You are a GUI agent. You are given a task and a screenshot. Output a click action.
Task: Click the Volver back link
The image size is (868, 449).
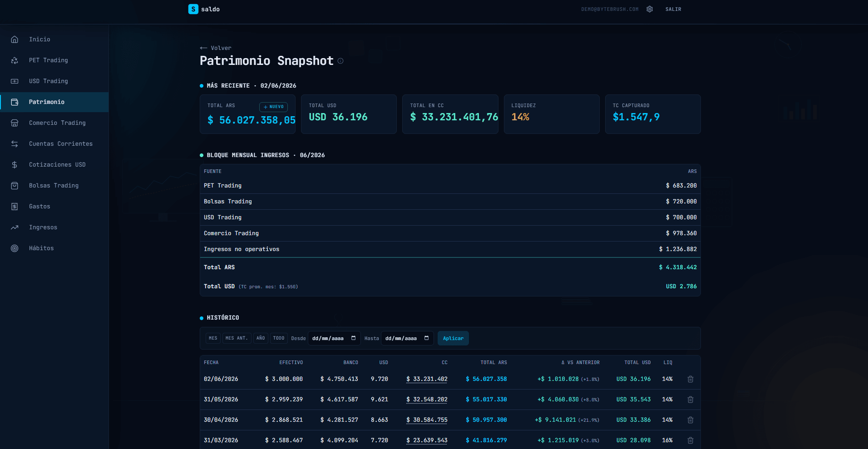[216, 48]
